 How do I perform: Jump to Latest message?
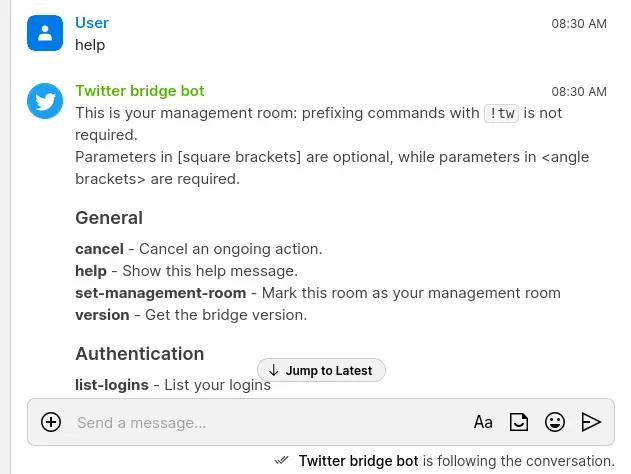[x=321, y=370]
